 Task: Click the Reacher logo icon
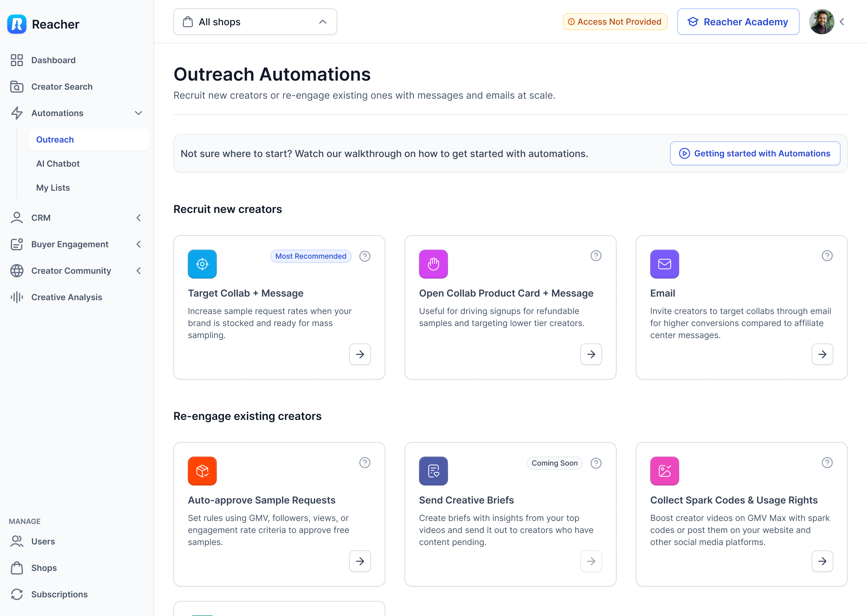pos(17,24)
